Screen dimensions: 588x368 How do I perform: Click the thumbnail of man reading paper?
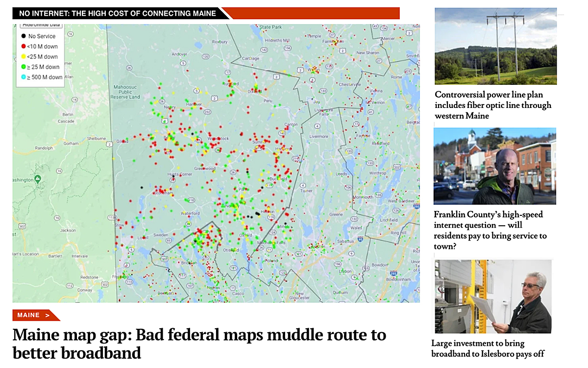click(x=492, y=296)
